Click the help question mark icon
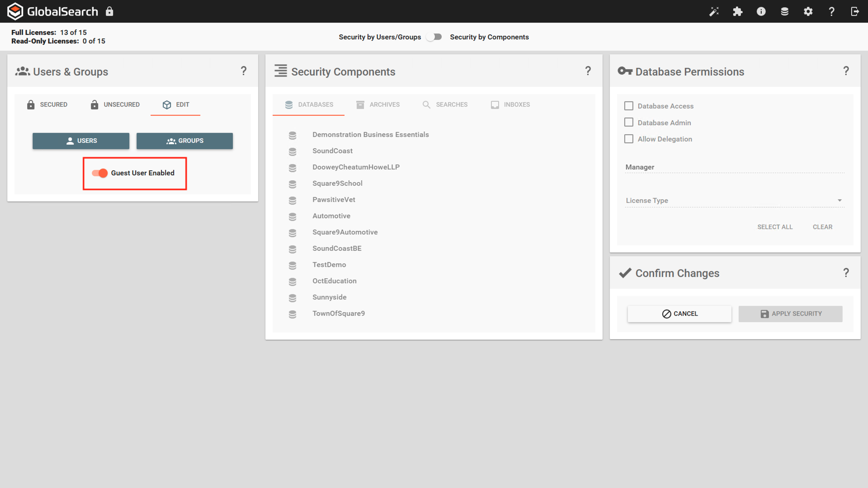868x488 pixels. coord(832,11)
